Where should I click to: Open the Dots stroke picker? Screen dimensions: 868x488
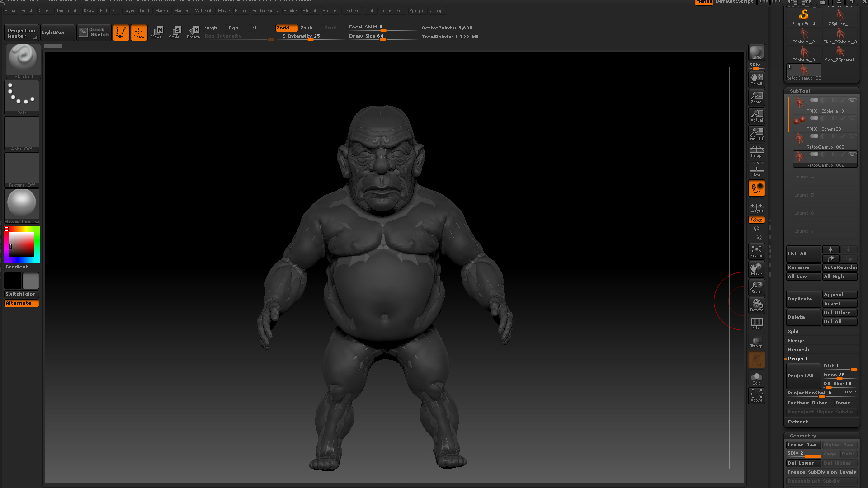pos(22,98)
